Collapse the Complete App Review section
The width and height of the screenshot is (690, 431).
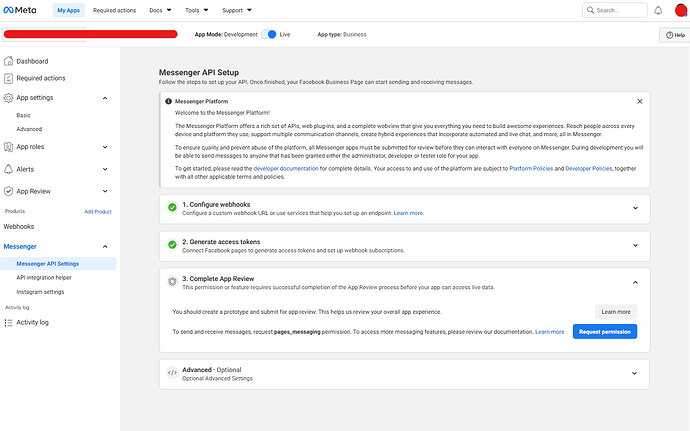click(635, 283)
